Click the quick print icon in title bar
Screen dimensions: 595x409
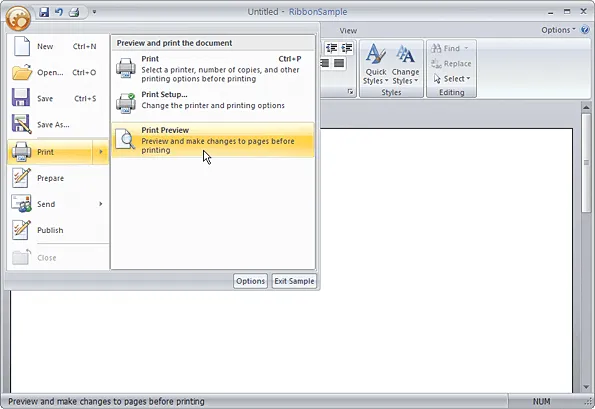(74, 12)
